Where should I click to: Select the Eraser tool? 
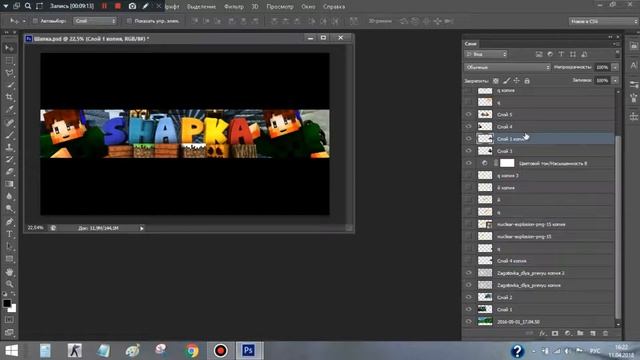click(x=9, y=172)
